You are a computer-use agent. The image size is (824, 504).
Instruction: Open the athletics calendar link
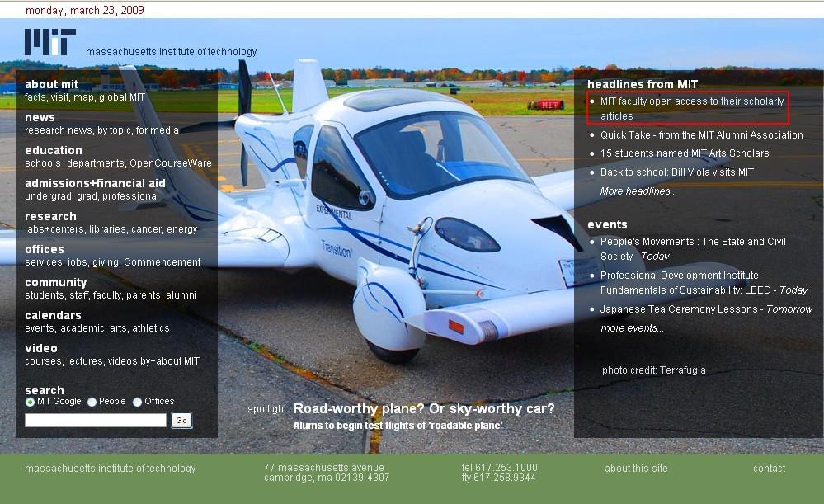tap(151, 328)
